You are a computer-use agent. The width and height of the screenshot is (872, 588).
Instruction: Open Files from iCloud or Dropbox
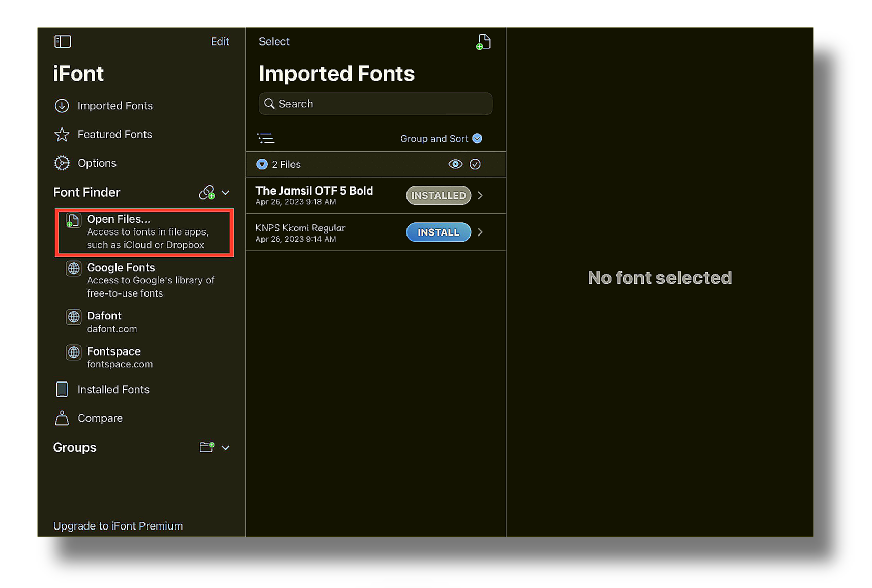pos(144,232)
